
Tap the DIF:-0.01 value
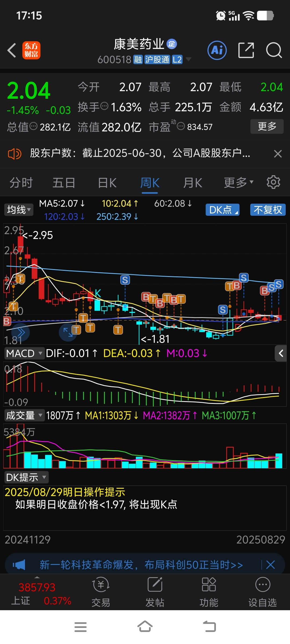[x=71, y=353]
